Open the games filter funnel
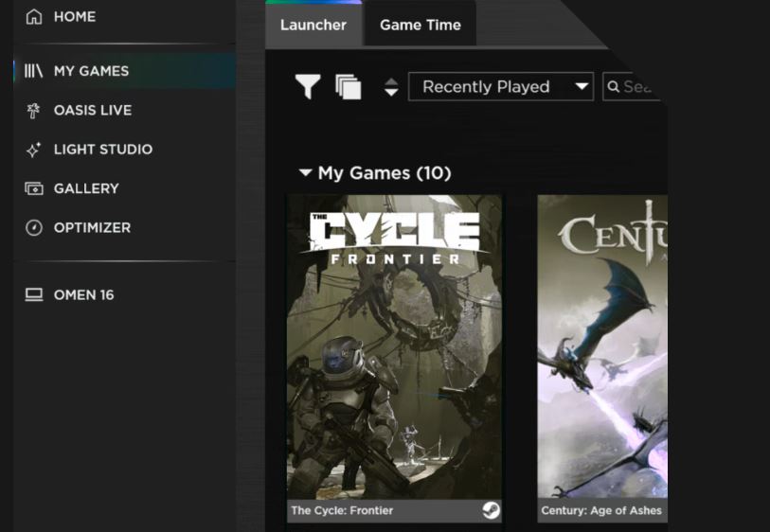Viewport: 770px width, 532px height. 308,87
